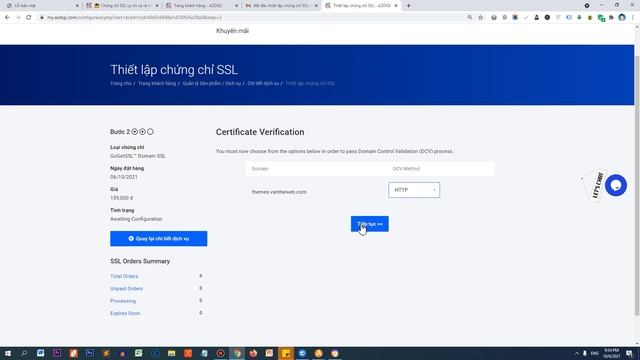Show hidden system tray icons
The width and height of the screenshot is (640, 360).
577,353
